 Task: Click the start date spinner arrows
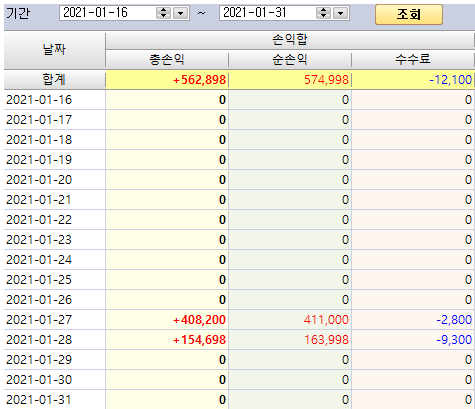(163, 13)
